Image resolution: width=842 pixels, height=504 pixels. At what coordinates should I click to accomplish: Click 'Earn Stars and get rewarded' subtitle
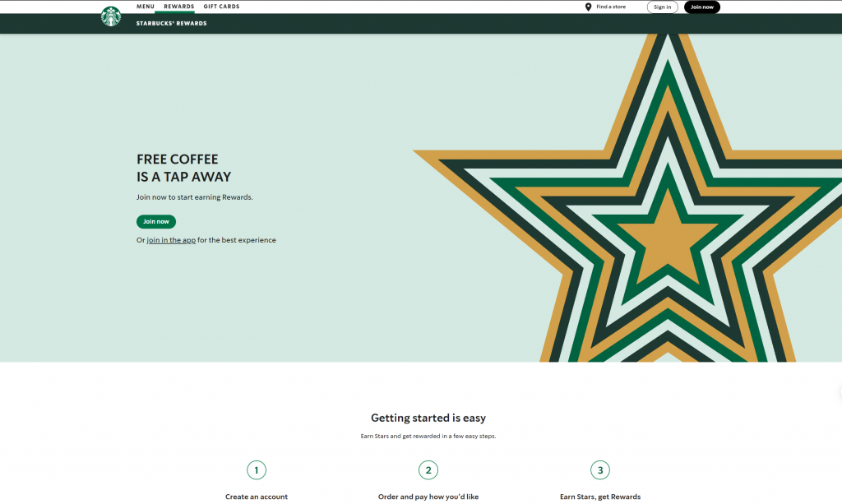point(428,436)
